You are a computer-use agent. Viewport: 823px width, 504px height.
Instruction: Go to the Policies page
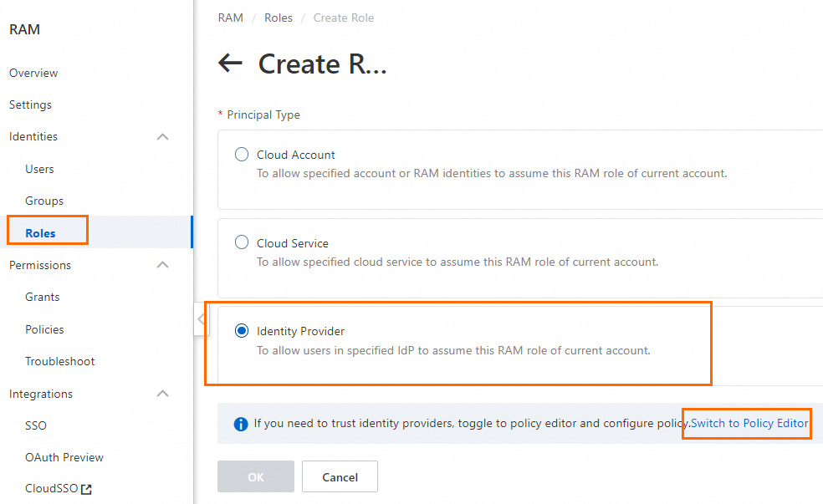pyautogui.click(x=44, y=329)
